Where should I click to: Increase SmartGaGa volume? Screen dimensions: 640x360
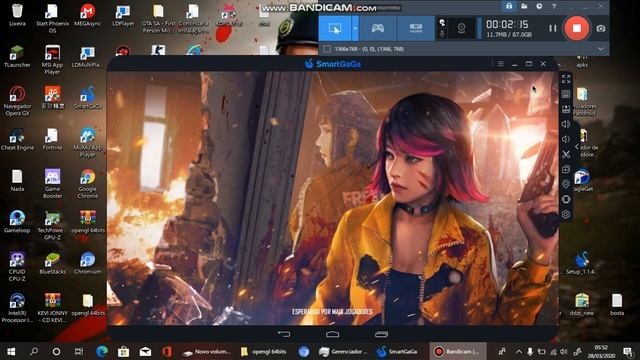click(x=566, y=124)
